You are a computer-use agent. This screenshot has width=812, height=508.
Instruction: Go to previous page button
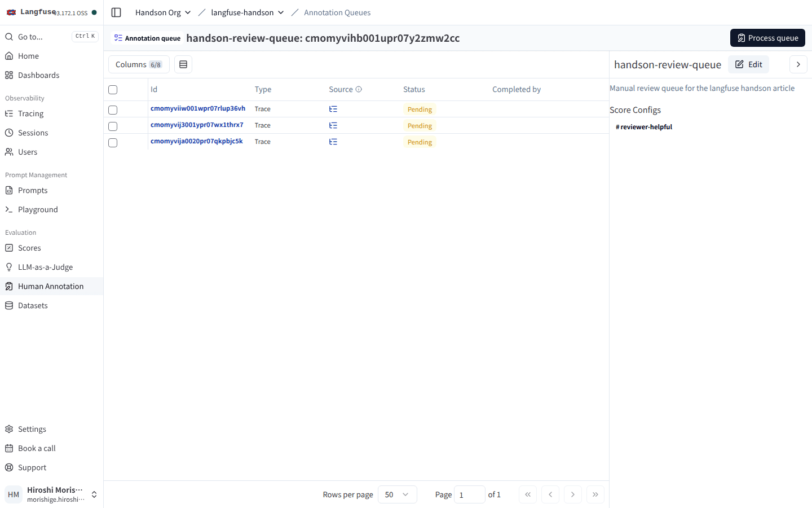pos(550,494)
